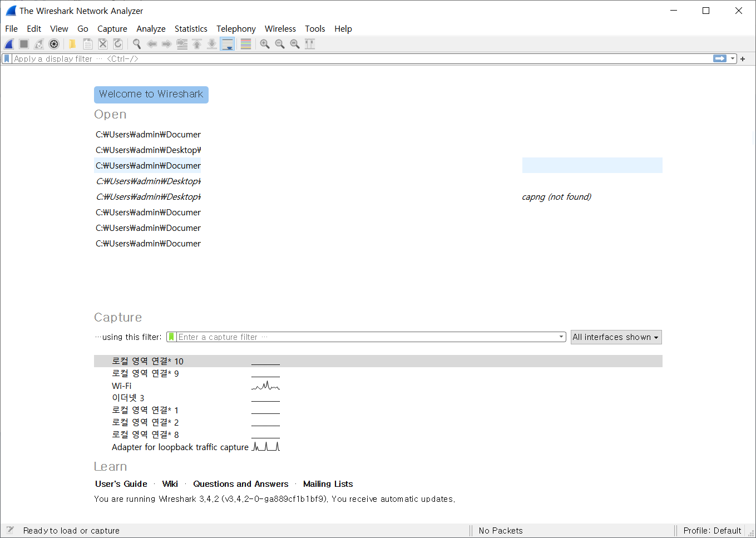The width and height of the screenshot is (756, 538).
Task: Select Adapter for loopback traffic capture
Action: coord(378,447)
